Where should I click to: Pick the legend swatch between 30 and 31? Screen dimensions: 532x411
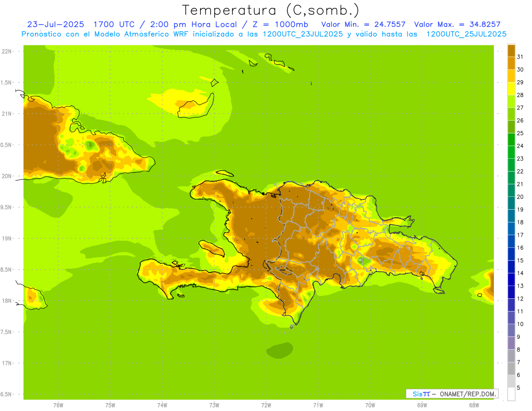(511, 63)
